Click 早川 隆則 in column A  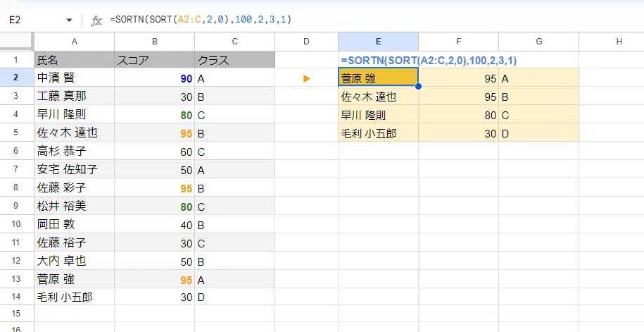coord(75,114)
